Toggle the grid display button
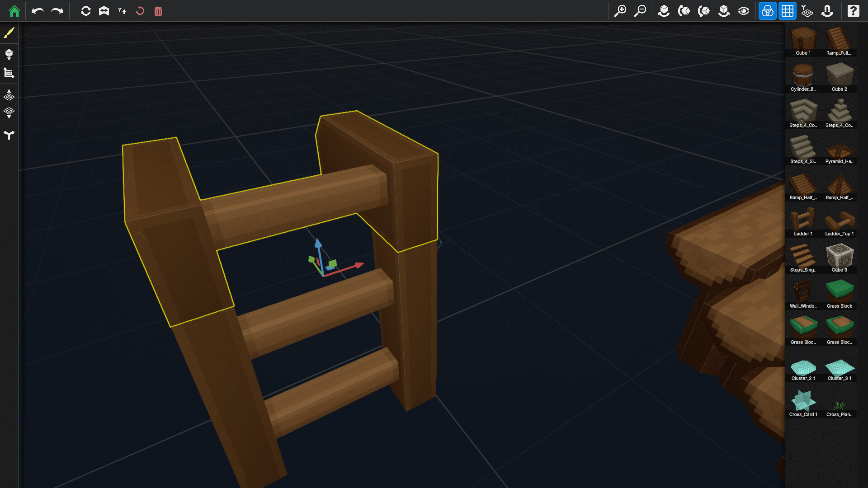This screenshot has height=488, width=868. click(x=788, y=11)
